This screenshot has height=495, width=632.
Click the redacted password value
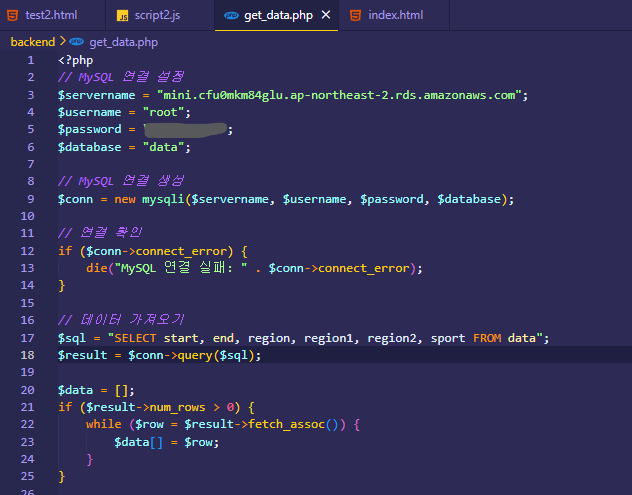pos(185,129)
